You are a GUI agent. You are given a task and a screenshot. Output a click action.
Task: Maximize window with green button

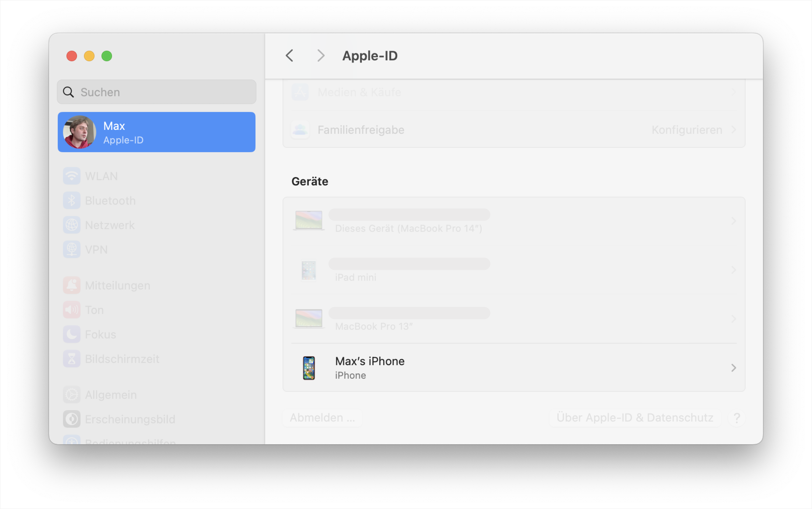[x=107, y=56]
